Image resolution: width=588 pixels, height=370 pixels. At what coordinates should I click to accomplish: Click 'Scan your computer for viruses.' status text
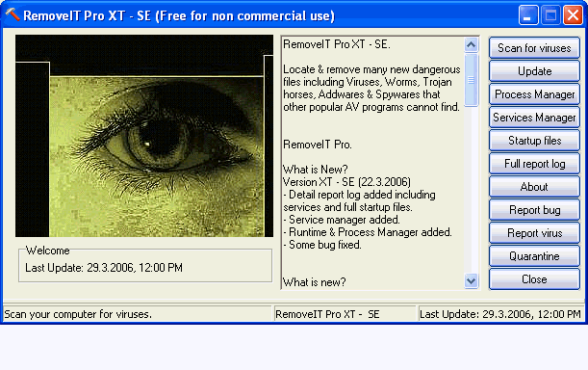click(x=78, y=314)
